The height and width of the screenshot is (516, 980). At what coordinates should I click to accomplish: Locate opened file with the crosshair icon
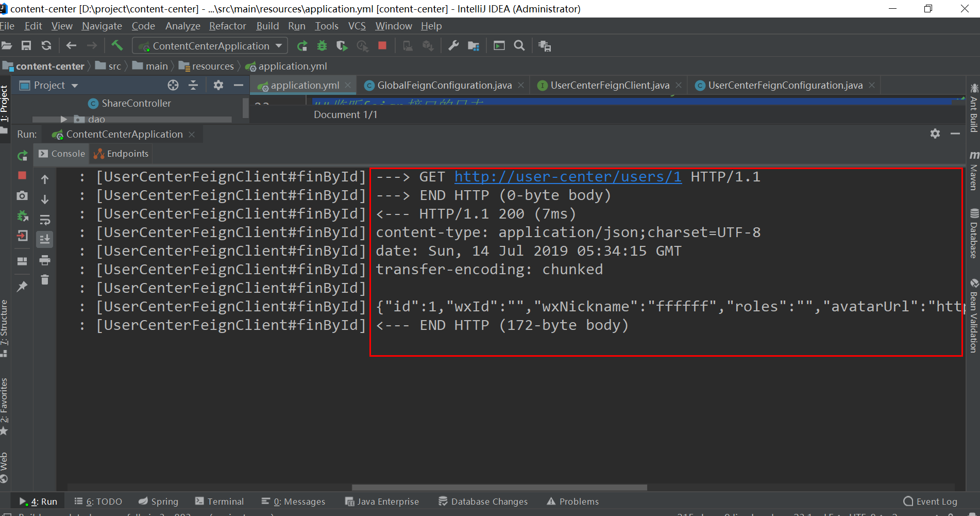pos(173,85)
